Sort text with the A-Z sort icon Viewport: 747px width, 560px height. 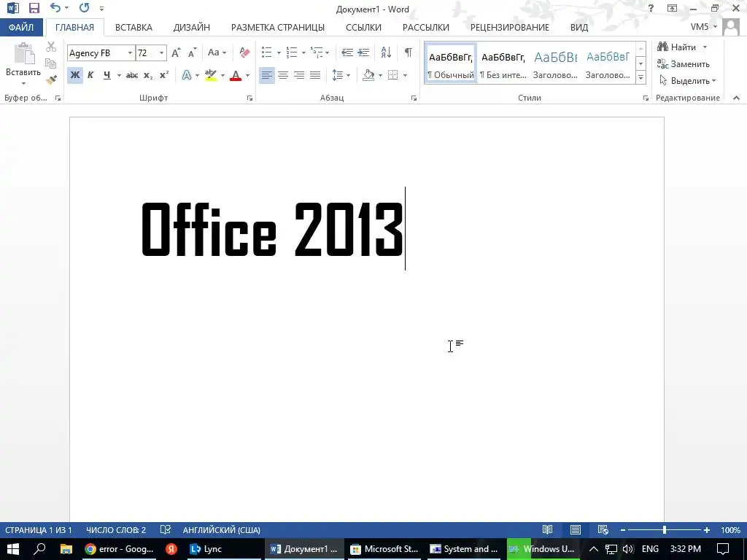[386, 52]
